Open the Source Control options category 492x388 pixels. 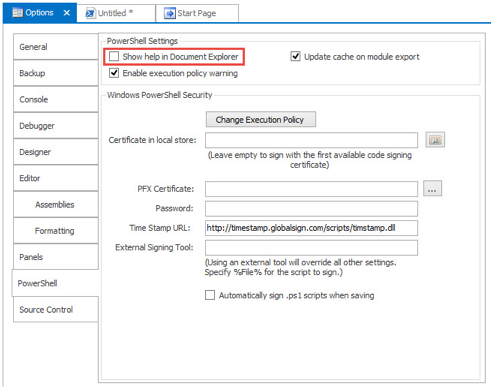pos(56,310)
